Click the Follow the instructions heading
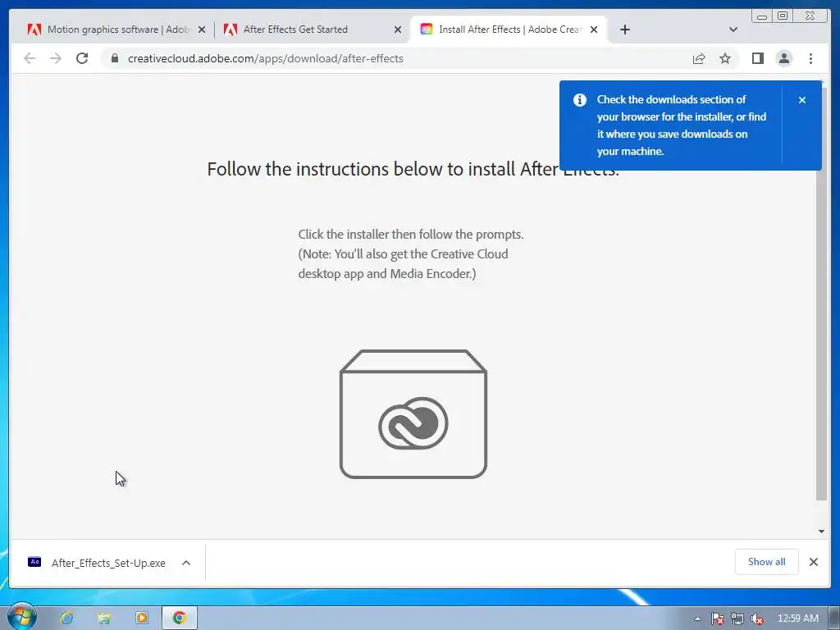Screen dimensions: 840x630 tap(413, 169)
